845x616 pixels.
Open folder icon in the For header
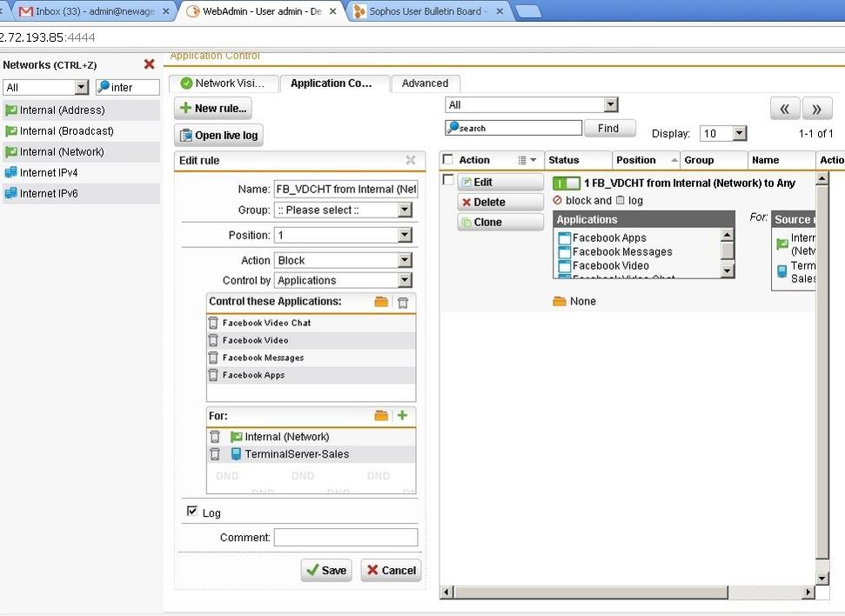click(381, 416)
